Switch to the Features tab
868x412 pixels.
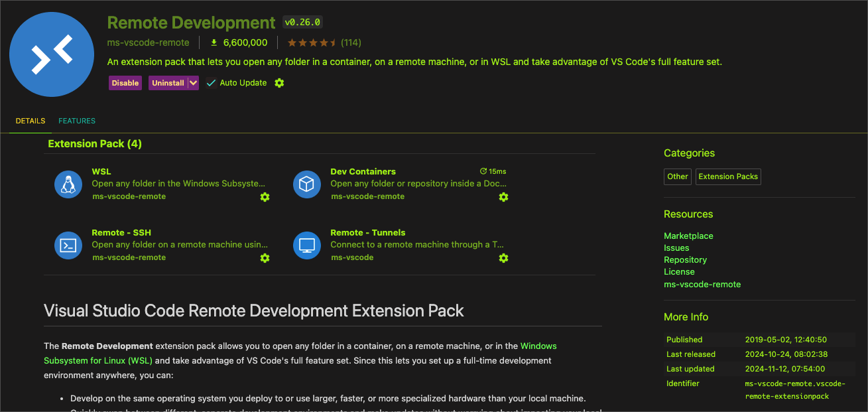77,121
